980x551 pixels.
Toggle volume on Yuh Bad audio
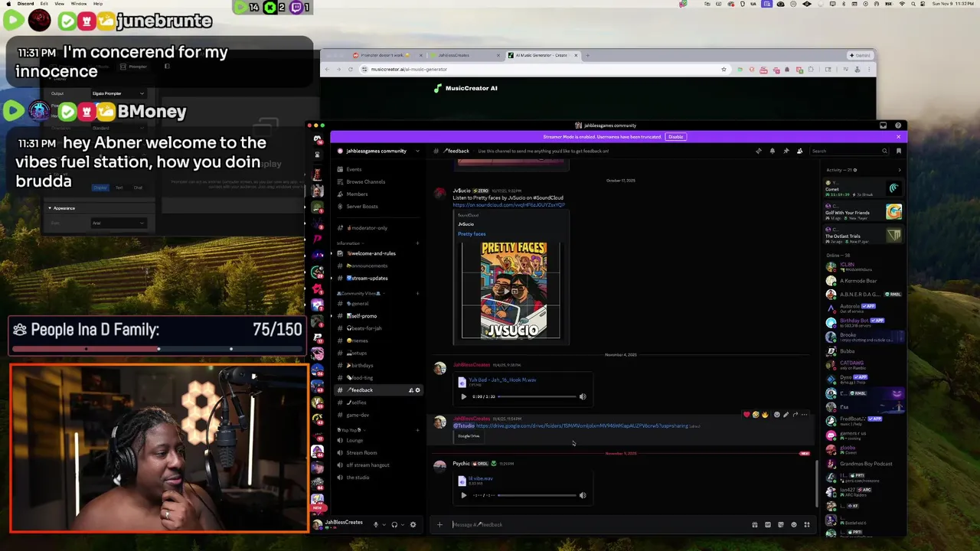coord(582,396)
